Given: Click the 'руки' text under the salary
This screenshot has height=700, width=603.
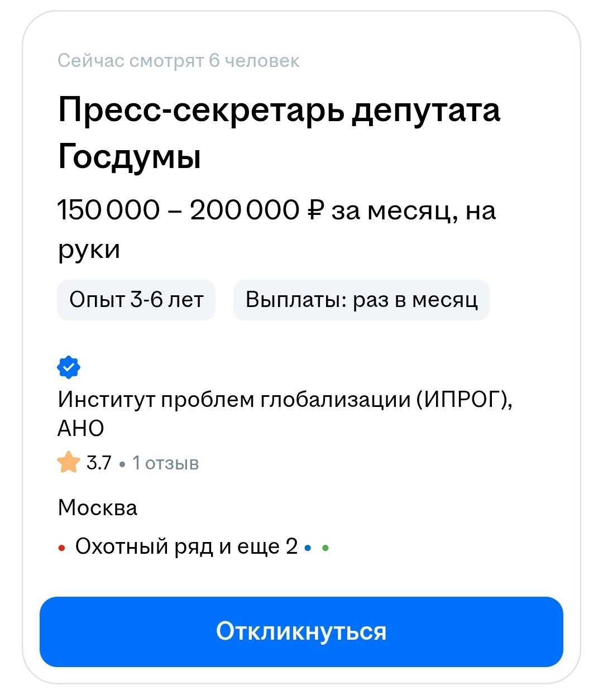Looking at the screenshot, I should click(x=89, y=249).
